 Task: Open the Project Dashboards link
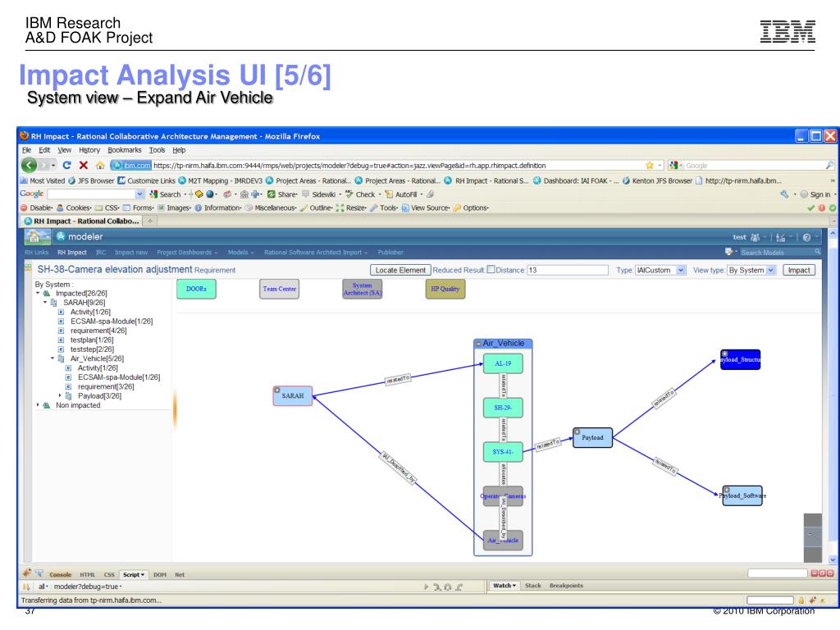coord(187,253)
